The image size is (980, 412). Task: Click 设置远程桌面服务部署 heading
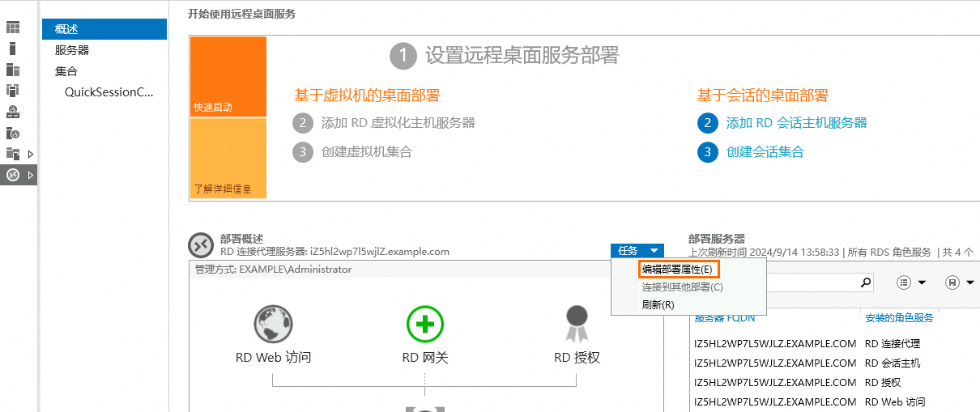tap(522, 55)
